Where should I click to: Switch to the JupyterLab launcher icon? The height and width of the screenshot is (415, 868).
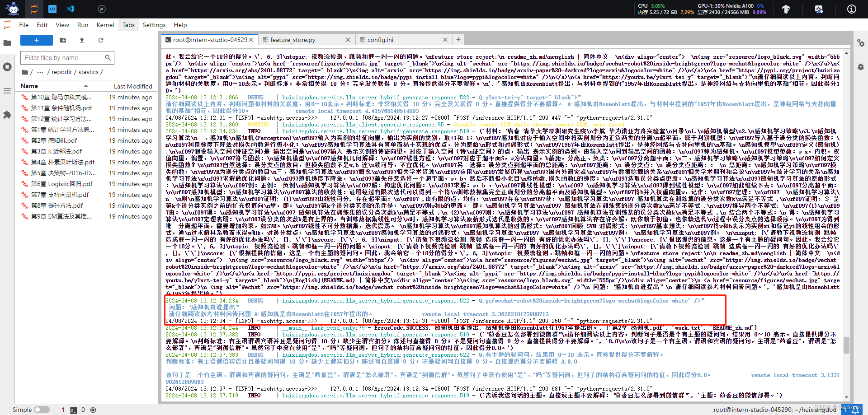tap(34, 9)
